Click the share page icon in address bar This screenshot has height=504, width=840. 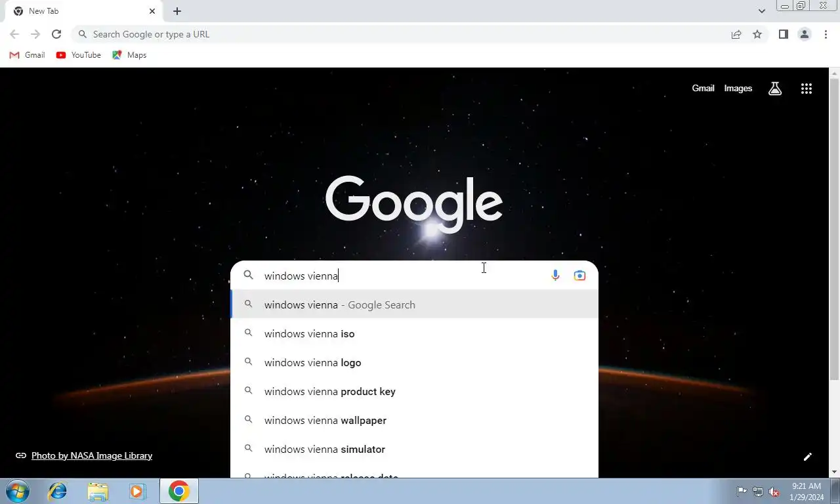click(x=736, y=34)
